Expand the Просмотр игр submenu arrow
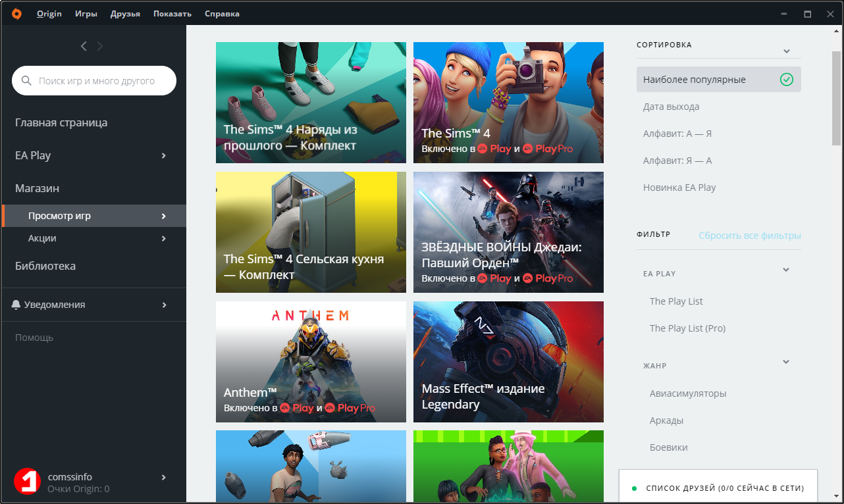Image resolution: width=844 pixels, height=504 pixels. click(x=164, y=216)
